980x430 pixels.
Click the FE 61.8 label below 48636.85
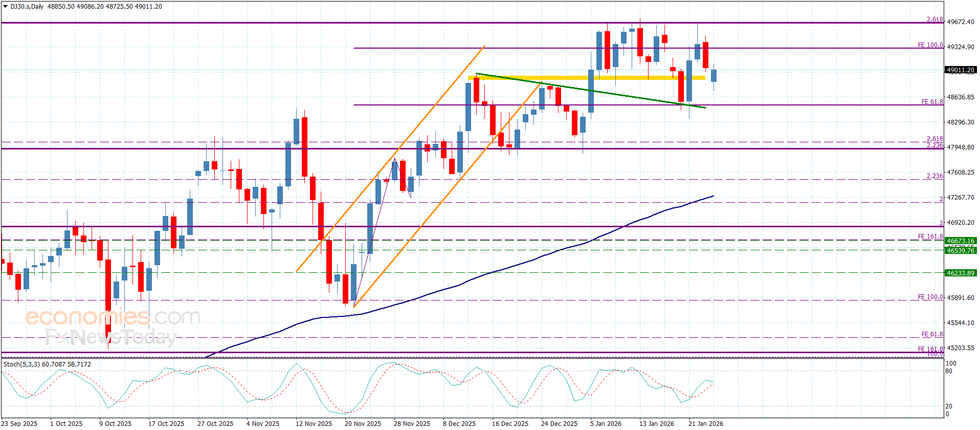click(x=932, y=102)
